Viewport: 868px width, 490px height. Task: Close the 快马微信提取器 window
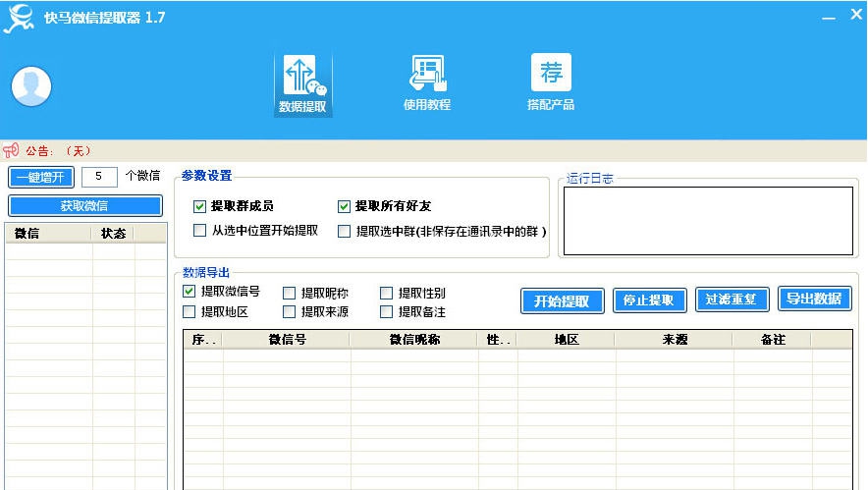(856, 15)
